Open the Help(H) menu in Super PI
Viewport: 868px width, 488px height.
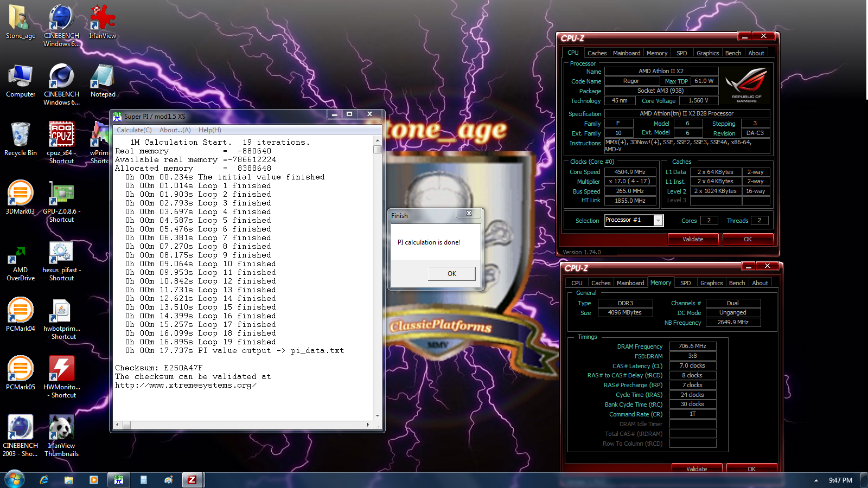[209, 130]
